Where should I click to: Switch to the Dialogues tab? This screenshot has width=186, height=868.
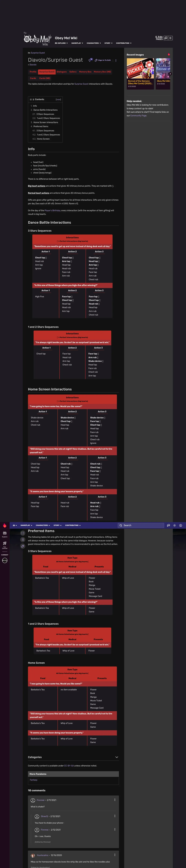[x=61, y=72]
